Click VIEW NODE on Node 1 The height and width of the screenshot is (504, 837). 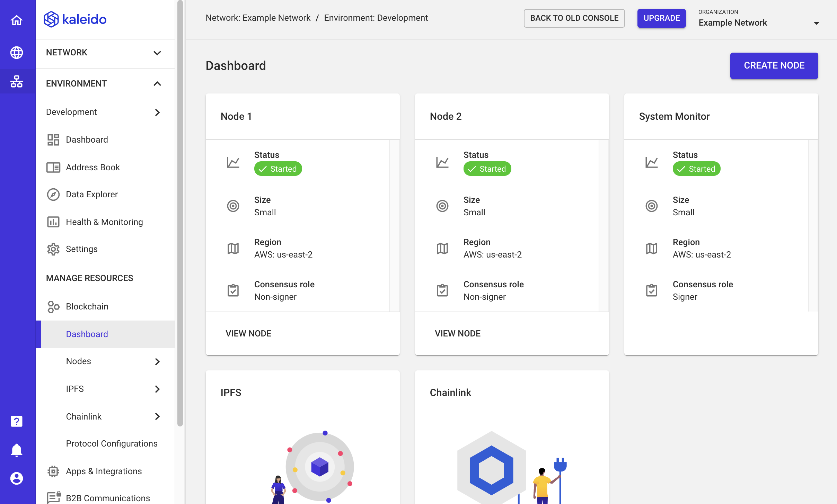pos(248,333)
